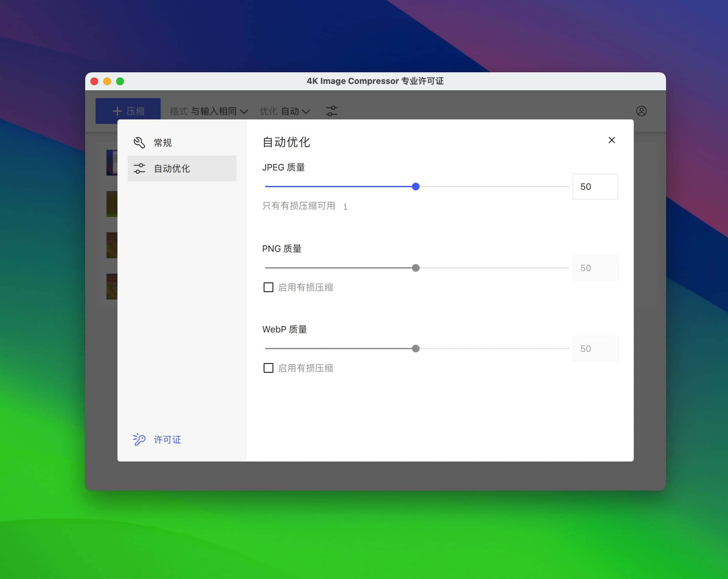Close the 自动优化 settings dialog
The image size is (728, 579).
[612, 140]
